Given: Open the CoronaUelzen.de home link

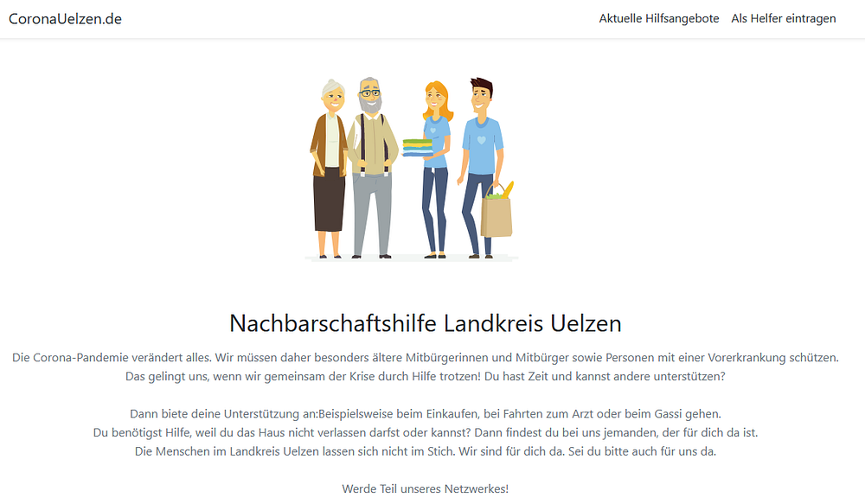Looking at the screenshot, I should 65,19.
